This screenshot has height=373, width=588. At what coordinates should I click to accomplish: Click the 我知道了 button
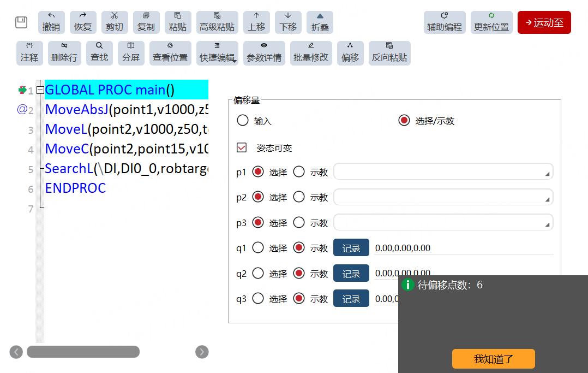[494, 359]
